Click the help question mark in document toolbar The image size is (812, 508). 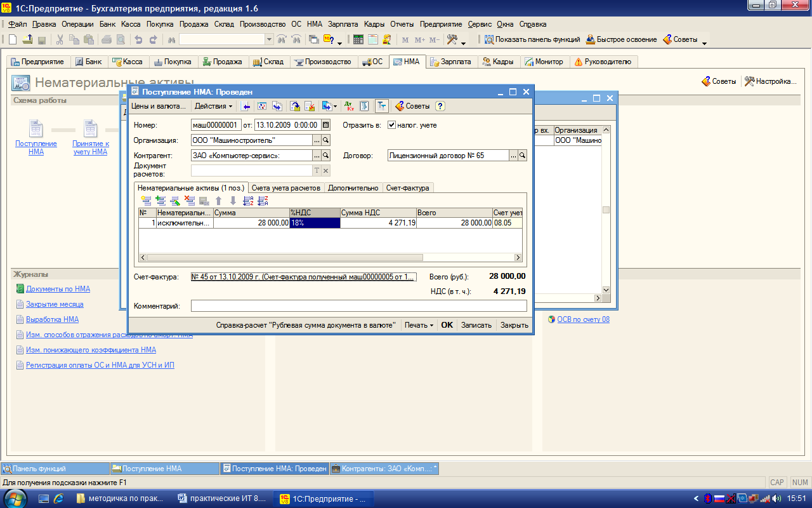[x=440, y=106]
